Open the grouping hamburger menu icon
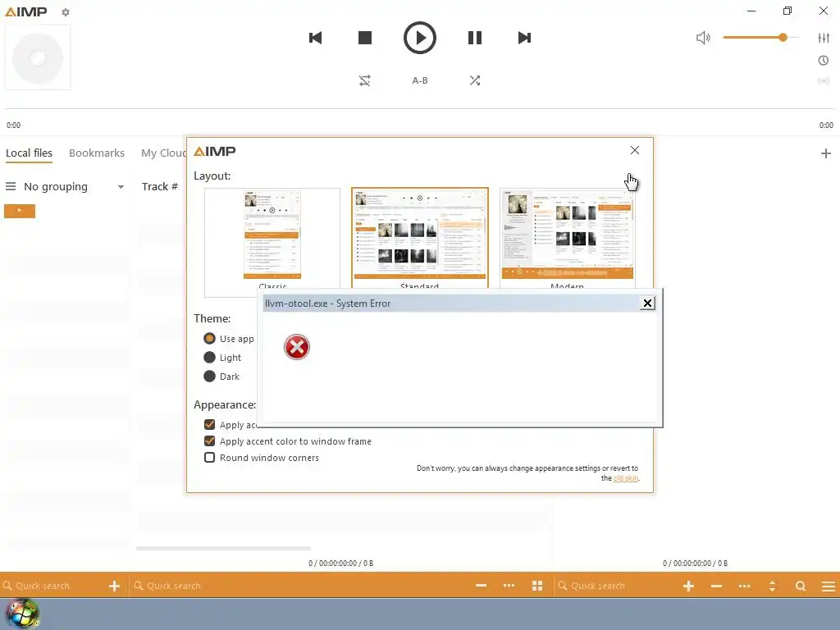 tap(11, 186)
